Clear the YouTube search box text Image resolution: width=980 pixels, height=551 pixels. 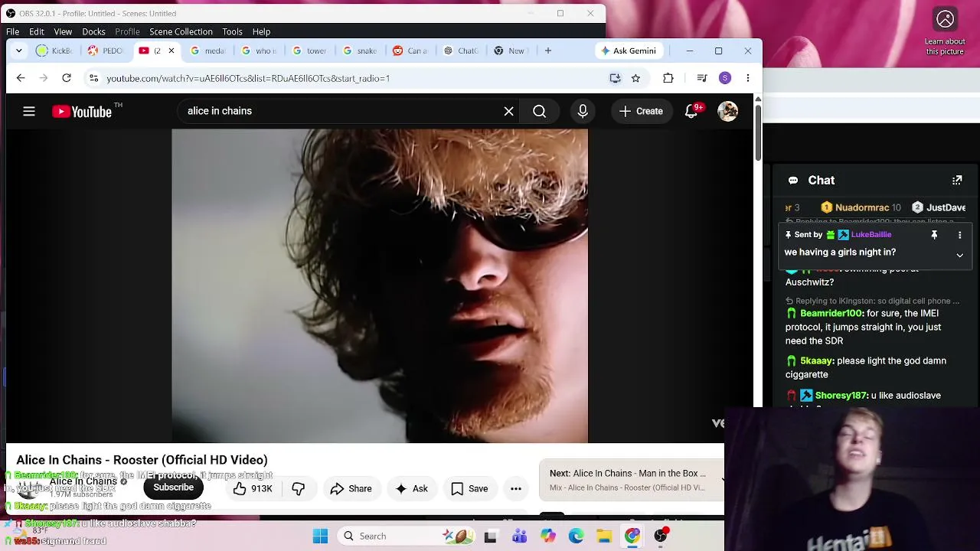tap(508, 112)
